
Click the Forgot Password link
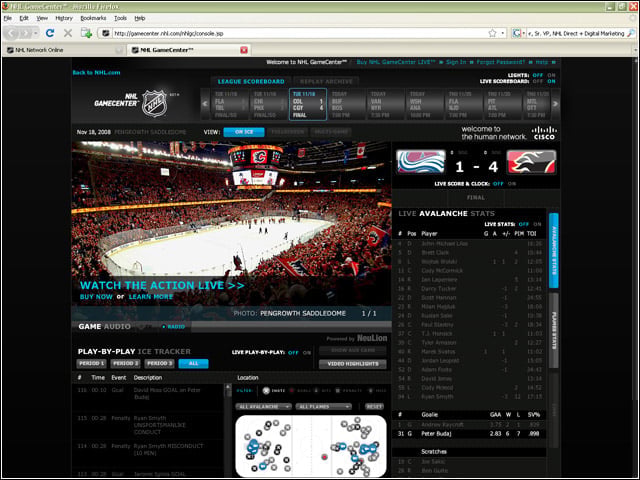(500, 62)
